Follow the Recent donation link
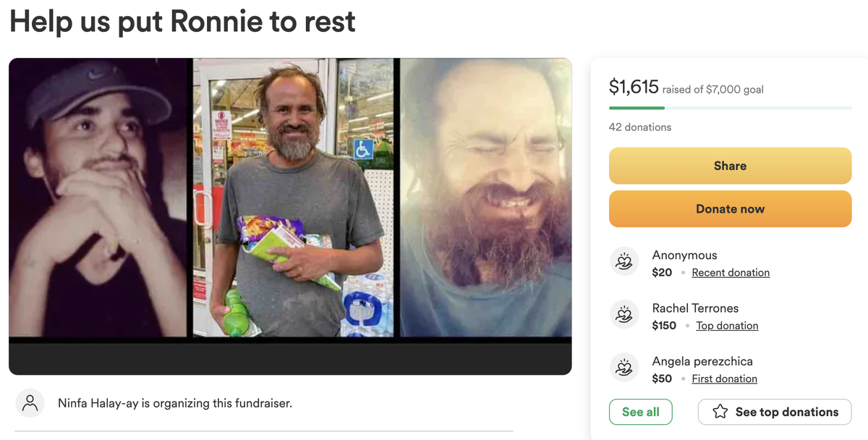The image size is (868, 440). (731, 273)
